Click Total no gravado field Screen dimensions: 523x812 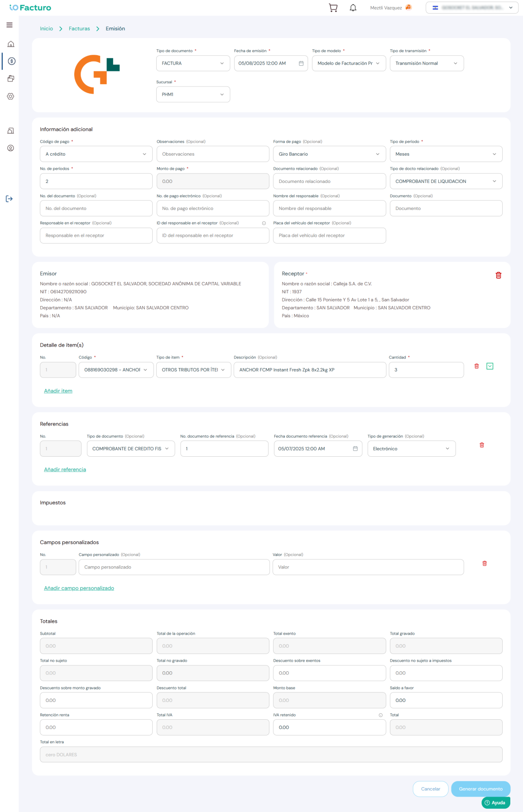[x=213, y=673]
